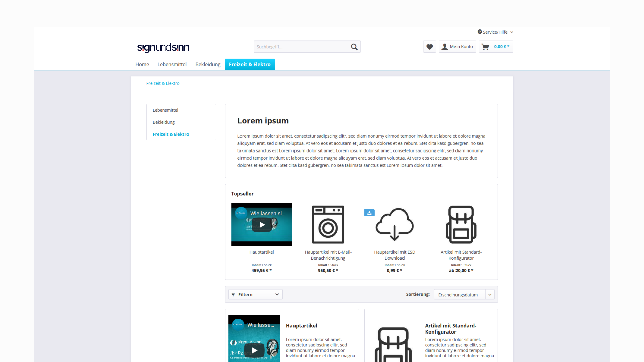
Task: Select Bekleidung in the sidebar
Action: (x=181, y=122)
